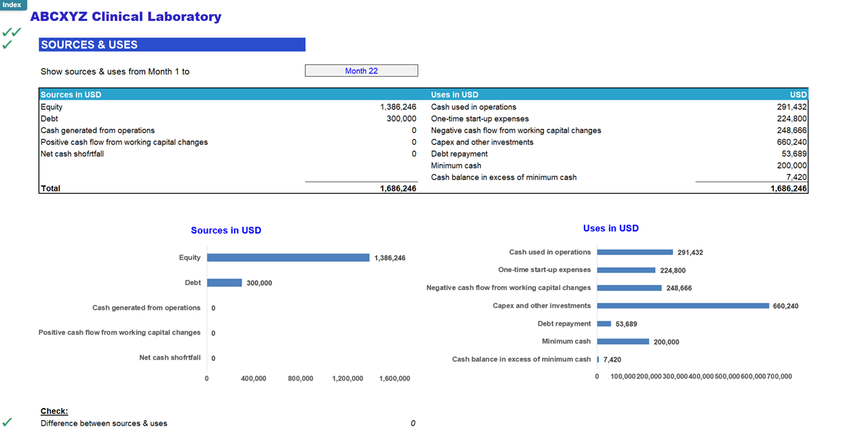Select 'Minimum cash' table label
Image resolution: width=868 pixels, height=434 pixels.
pyautogui.click(x=456, y=166)
